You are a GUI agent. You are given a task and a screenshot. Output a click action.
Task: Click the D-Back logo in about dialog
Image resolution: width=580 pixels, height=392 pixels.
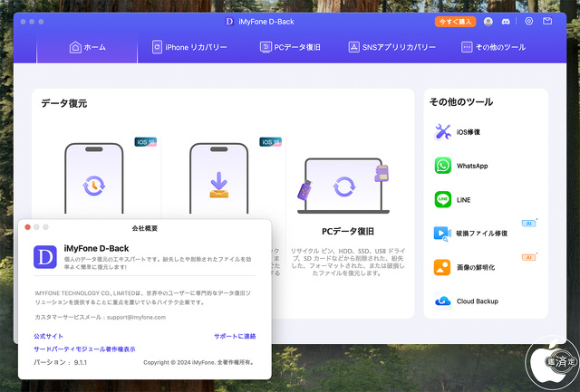[45, 257]
